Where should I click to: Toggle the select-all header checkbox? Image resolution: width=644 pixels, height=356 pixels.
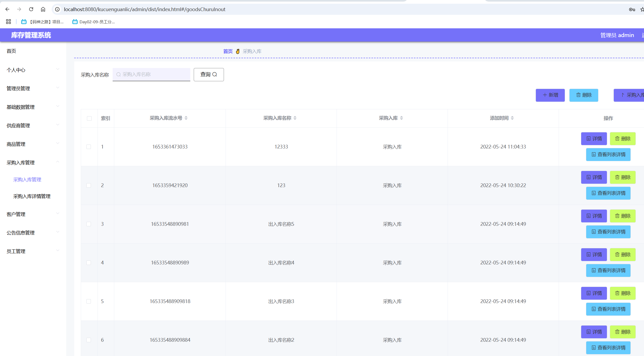89,118
